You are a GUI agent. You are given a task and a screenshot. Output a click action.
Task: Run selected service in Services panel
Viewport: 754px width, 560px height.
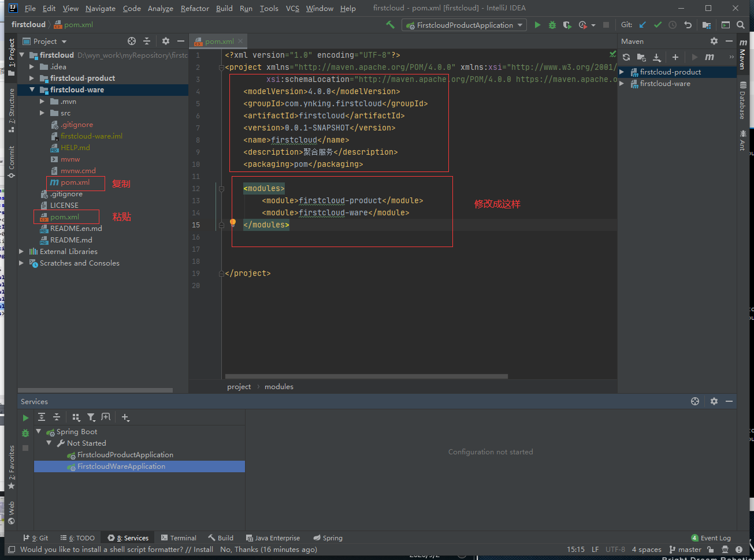click(25, 417)
